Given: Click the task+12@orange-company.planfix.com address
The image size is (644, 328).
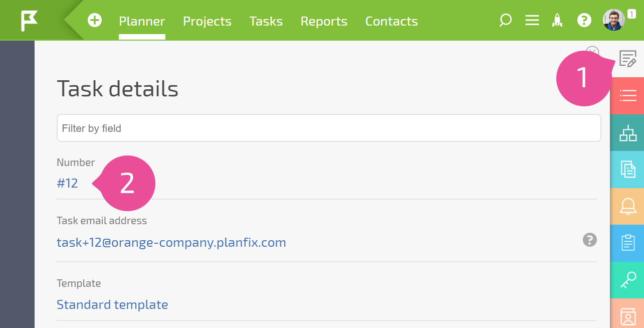Looking at the screenshot, I should point(171,243).
